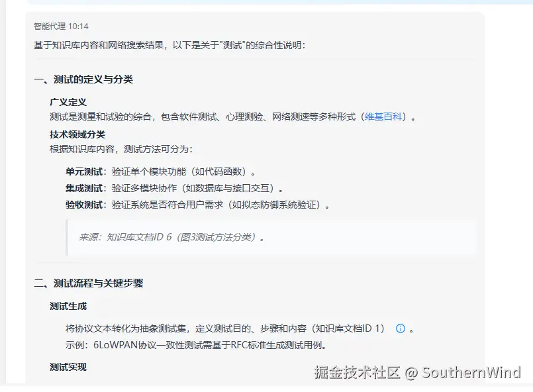Select heading 一、测试的定义与分类
Screen dimensions: 533x392
click(83, 79)
